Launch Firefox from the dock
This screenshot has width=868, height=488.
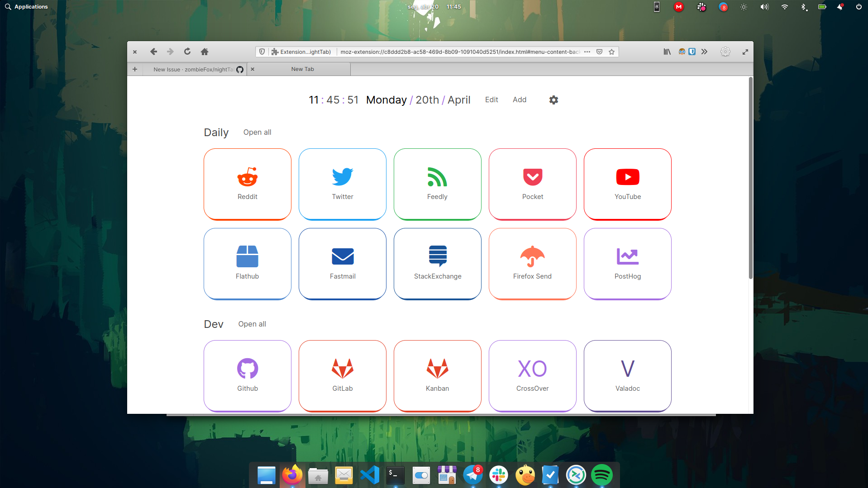click(292, 475)
